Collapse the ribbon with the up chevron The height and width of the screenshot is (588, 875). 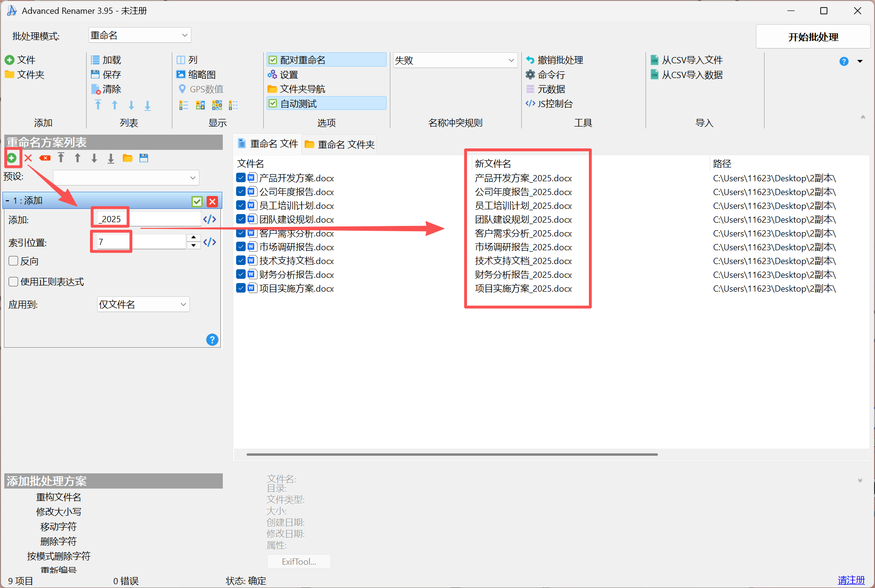coord(863,117)
